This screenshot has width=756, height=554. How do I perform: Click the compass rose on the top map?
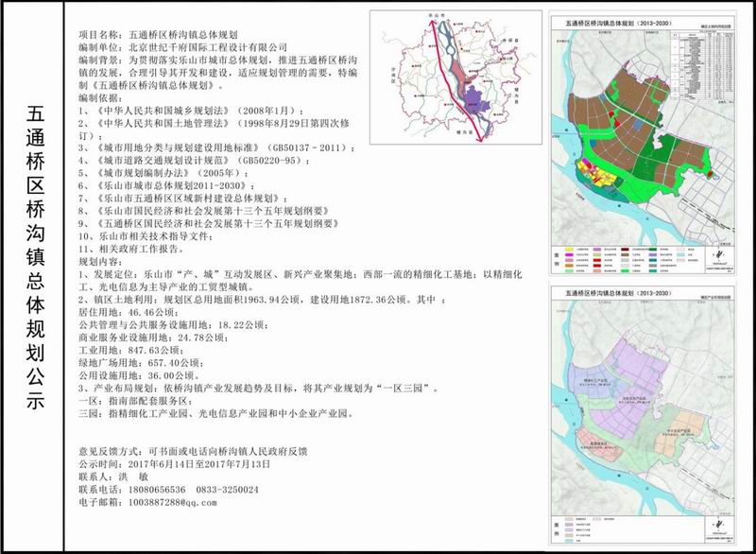point(717,255)
